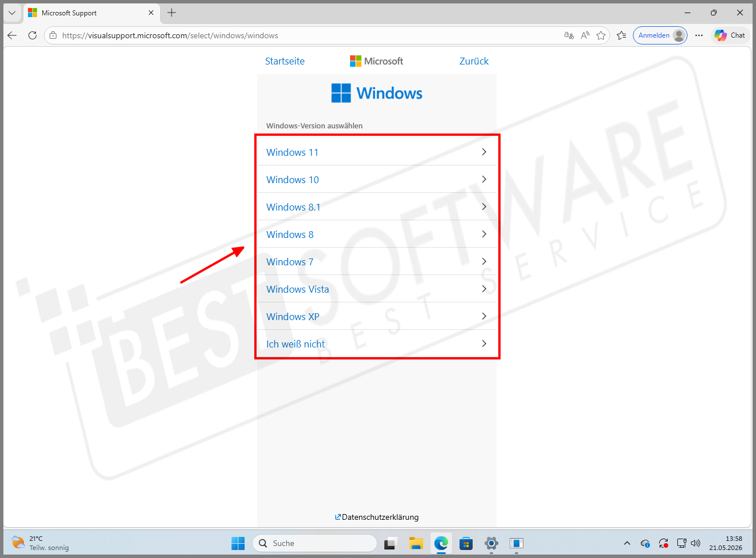Screen dimensions: 756x558
Task: Open the weather widget showing 21°C
Action: pos(40,543)
